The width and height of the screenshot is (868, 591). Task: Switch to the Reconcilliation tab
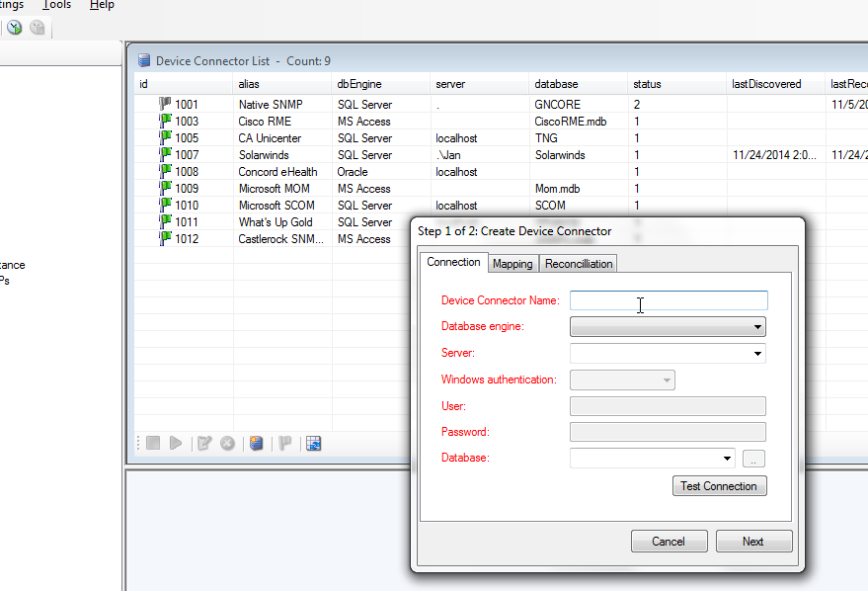coord(579,263)
